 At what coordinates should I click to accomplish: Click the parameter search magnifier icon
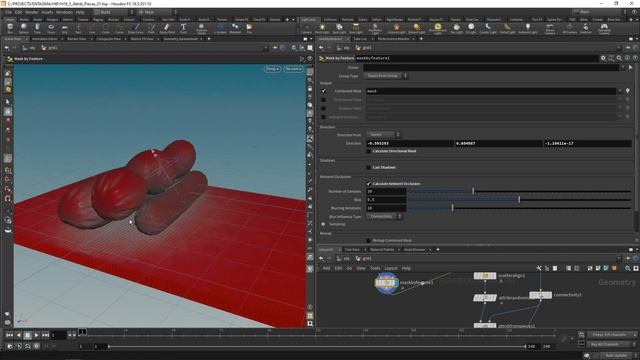pyautogui.click(x=619, y=58)
